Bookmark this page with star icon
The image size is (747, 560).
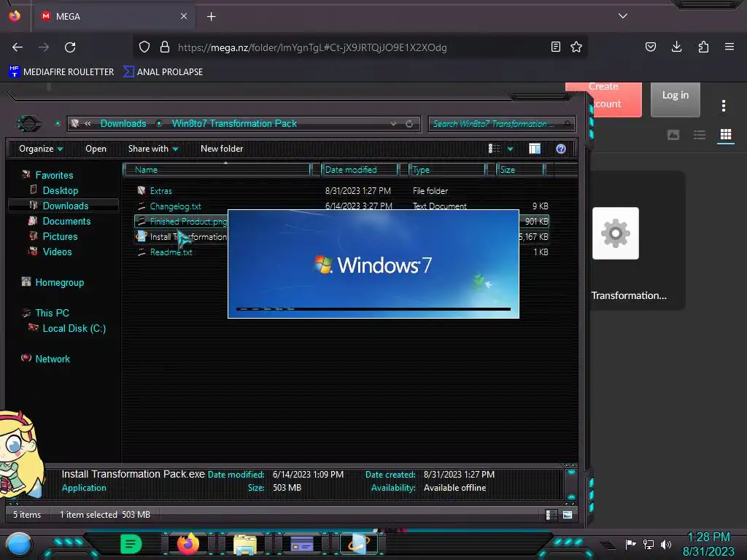(x=576, y=47)
